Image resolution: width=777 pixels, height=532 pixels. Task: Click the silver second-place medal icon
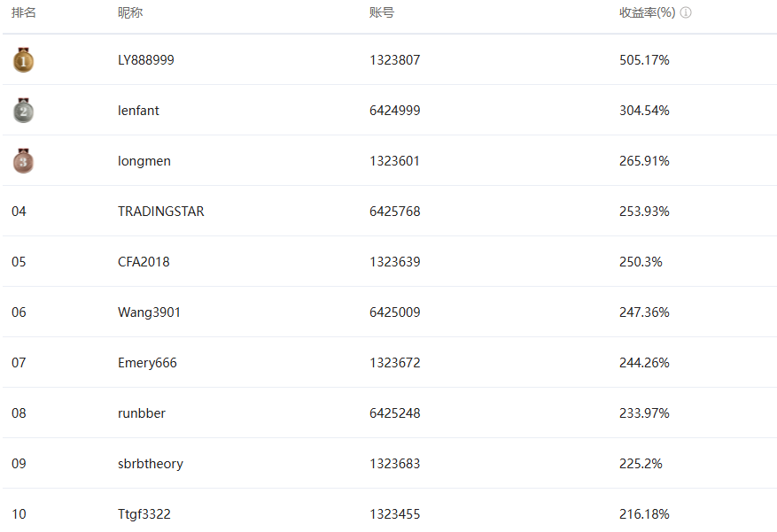click(x=23, y=111)
